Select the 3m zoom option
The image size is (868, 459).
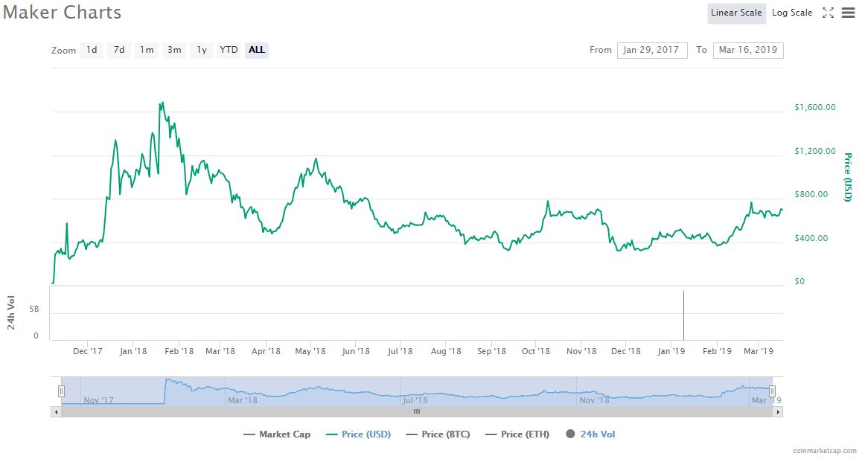(174, 50)
